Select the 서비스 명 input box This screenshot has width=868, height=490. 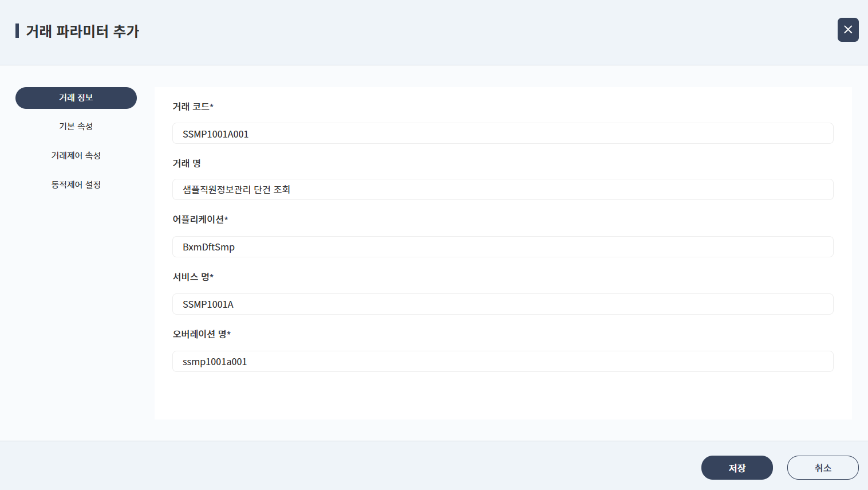coord(502,304)
